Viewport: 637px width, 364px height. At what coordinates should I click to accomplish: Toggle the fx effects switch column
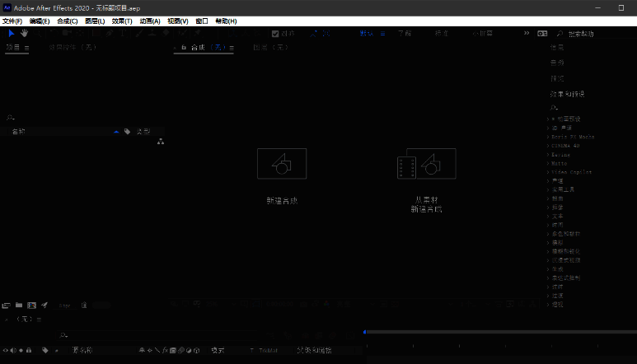click(x=165, y=350)
